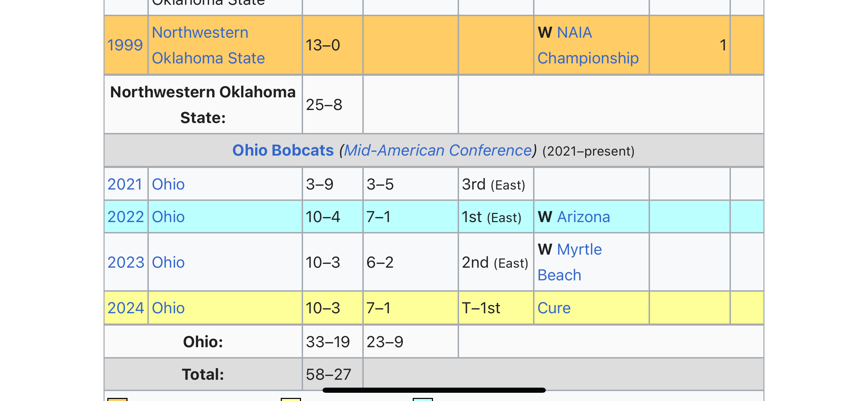This screenshot has width=868, height=401.
Task: Open the Ohio link in the 2024 row
Action: pos(168,308)
